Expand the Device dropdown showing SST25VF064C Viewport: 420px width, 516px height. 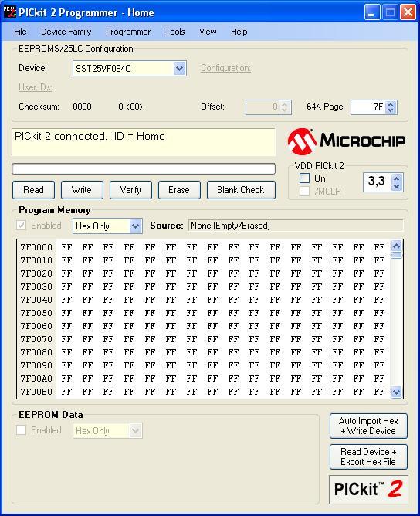[x=180, y=69]
